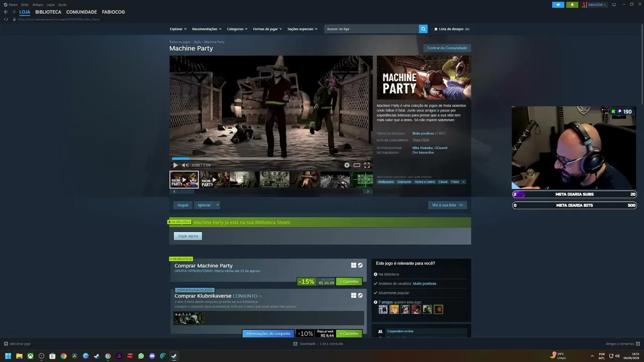Click the Steam forward navigation arrow
Image resolution: width=644 pixels, height=362 pixels.
click(13, 12)
